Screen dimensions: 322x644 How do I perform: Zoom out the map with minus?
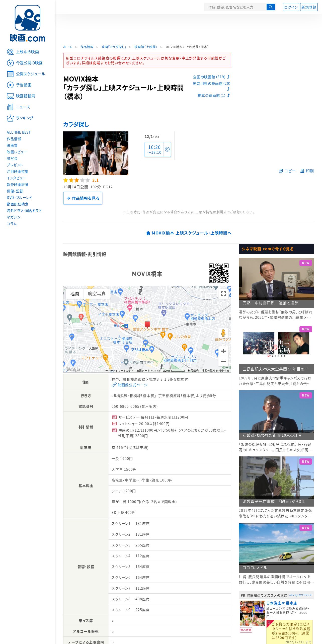point(223,361)
